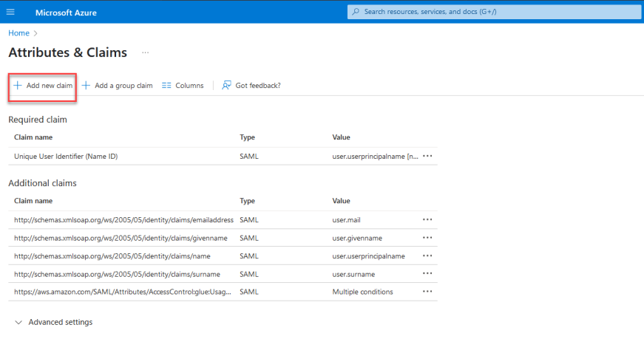Click the search magnifier icon
The width and height of the screenshot is (644, 353).
[x=356, y=12]
